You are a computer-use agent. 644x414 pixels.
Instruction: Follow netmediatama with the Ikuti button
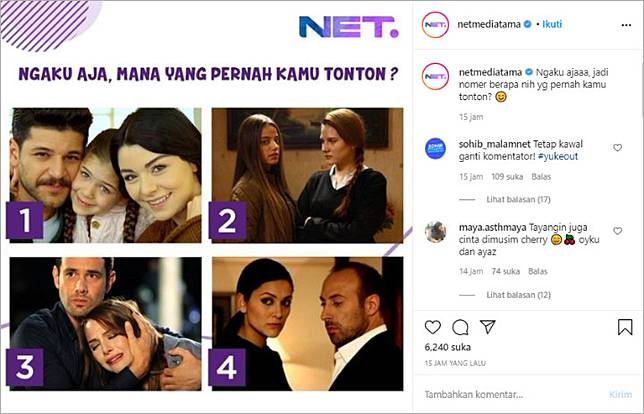[x=552, y=24]
